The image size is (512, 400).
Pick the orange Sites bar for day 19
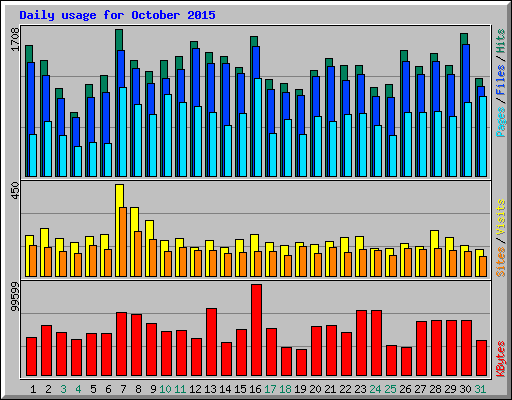tap(303, 261)
